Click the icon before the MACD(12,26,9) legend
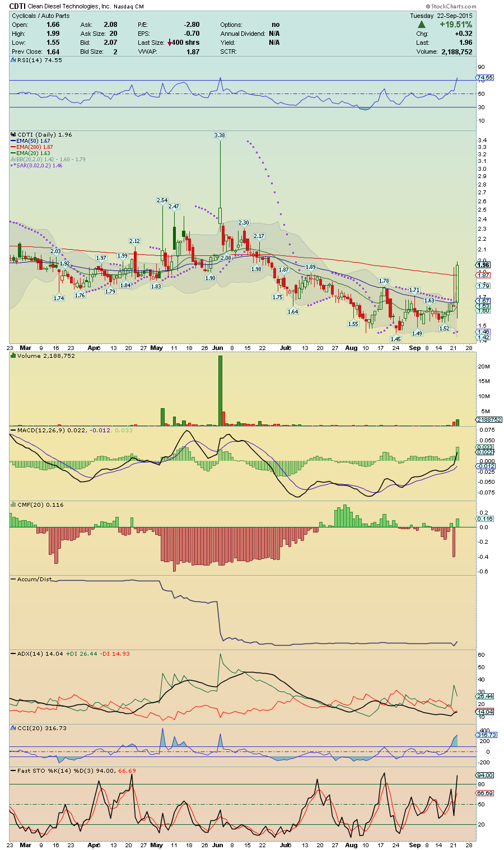Screen dimensions: 504x850 point(13,430)
